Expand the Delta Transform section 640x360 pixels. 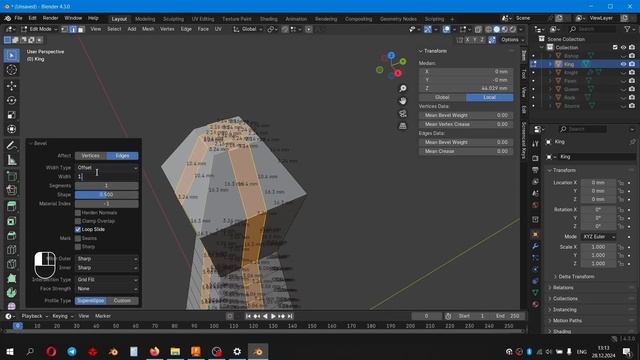coord(576,277)
